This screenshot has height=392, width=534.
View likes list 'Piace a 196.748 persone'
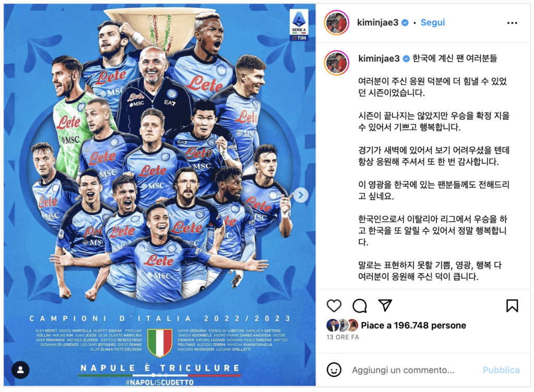[x=414, y=325]
